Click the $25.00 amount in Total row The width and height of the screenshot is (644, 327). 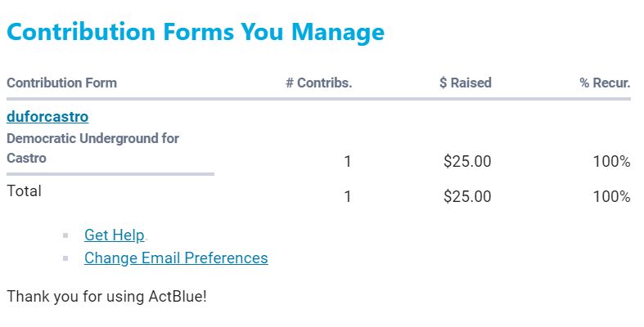(466, 196)
